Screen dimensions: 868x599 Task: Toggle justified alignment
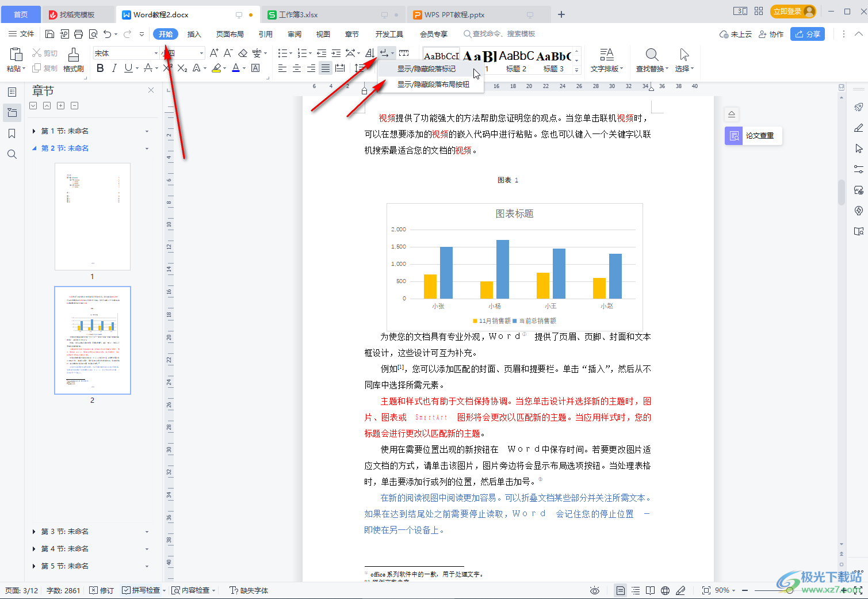click(x=326, y=68)
